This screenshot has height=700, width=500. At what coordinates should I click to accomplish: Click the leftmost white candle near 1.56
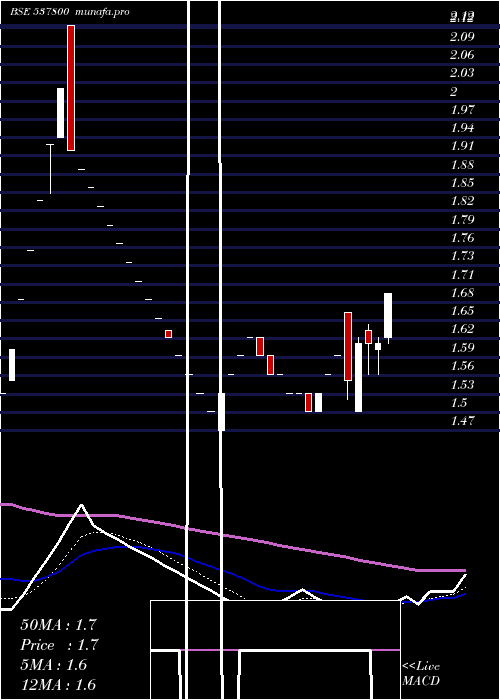point(12,365)
